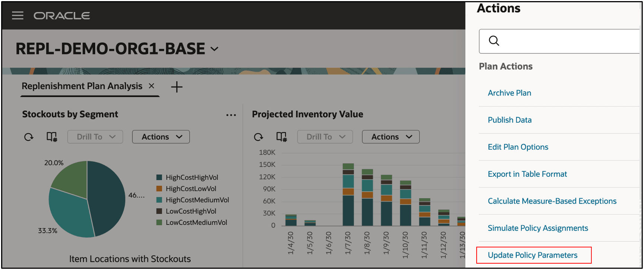Click the HighCostLowVol legend swatch
The image size is (644, 270).
tap(159, 189)
